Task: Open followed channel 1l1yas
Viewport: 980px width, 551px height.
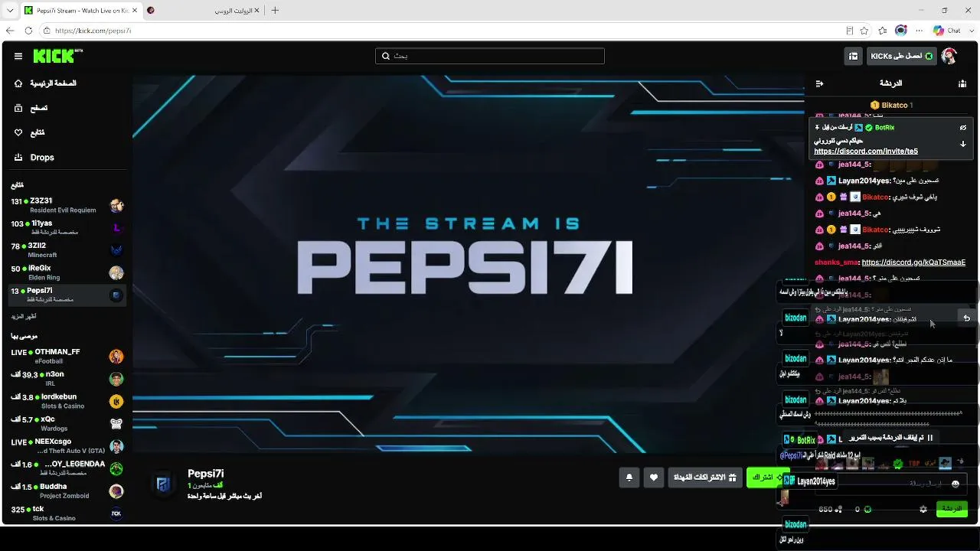Action: click(67, 227)
